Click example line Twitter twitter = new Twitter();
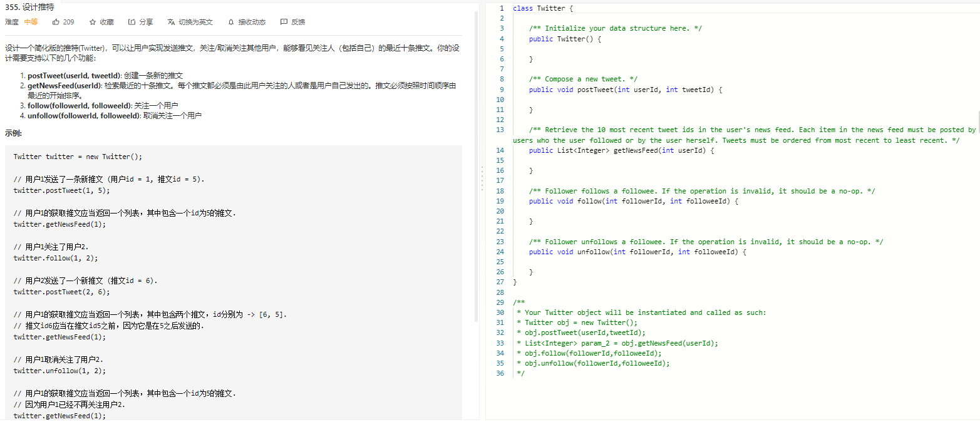Image resolution: width=980 pixels, height=422 pixels. [x=78, y=157]
